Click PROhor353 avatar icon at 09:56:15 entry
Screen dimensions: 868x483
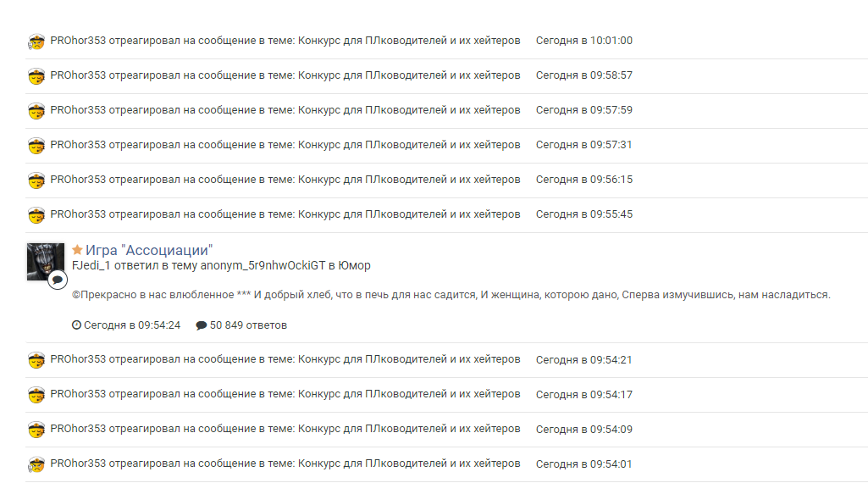tap(36, 180)
